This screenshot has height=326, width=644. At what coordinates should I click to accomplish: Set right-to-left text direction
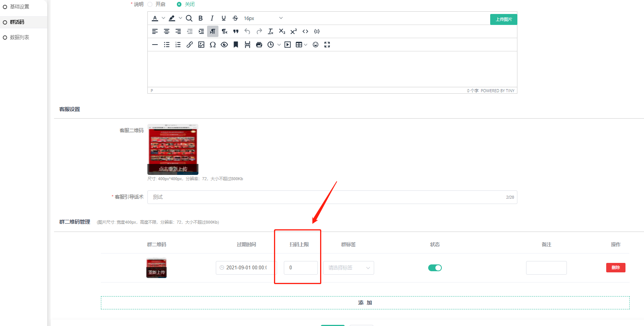coord(224,31)
